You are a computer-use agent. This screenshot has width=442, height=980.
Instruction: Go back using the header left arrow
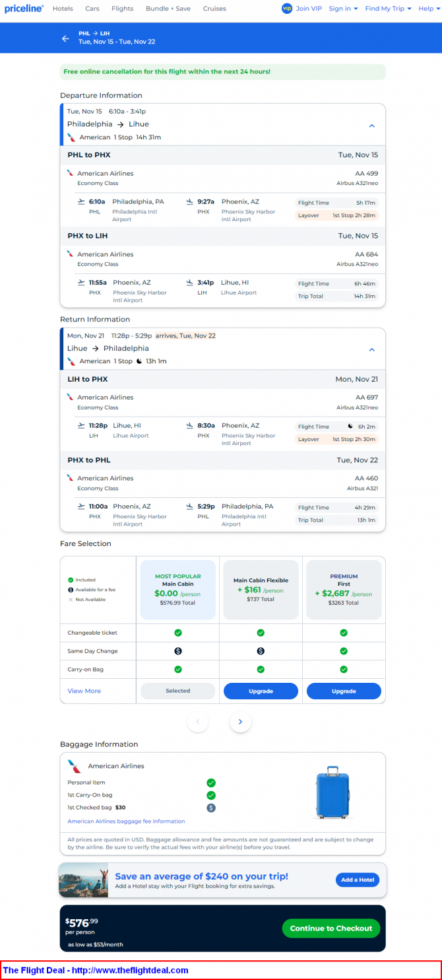[x=65, y=38]
